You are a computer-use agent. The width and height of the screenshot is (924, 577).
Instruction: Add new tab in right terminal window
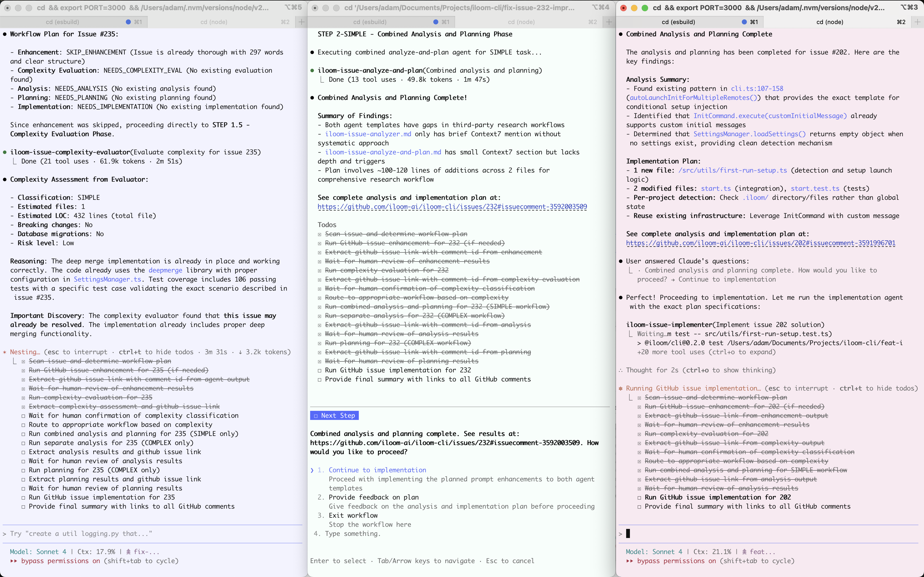pos(917,22)
